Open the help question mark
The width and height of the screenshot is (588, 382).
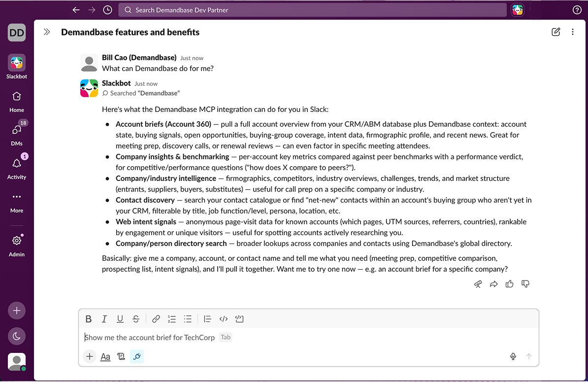point(577,10)
